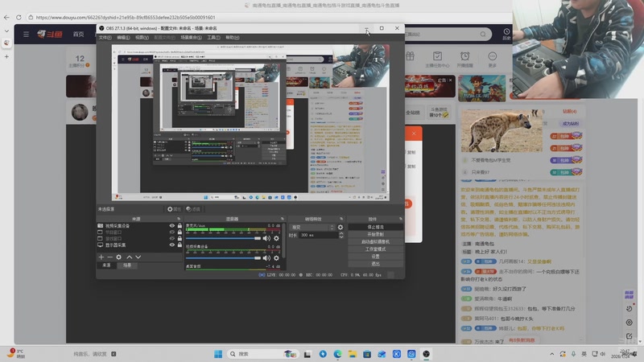Reload the browser page
The width and height of the screenshot is (644, 362).
coord(19,17)
